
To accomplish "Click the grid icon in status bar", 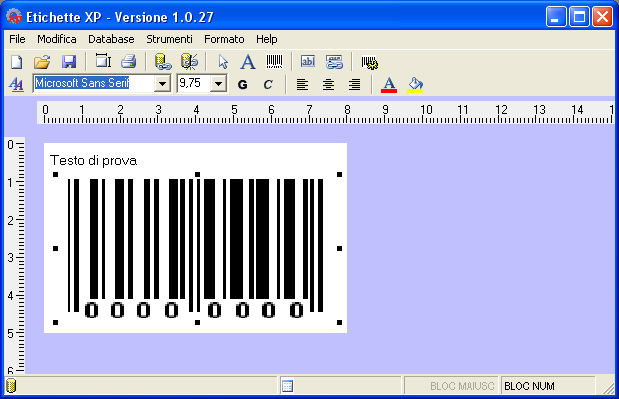I will click(287, 386).
